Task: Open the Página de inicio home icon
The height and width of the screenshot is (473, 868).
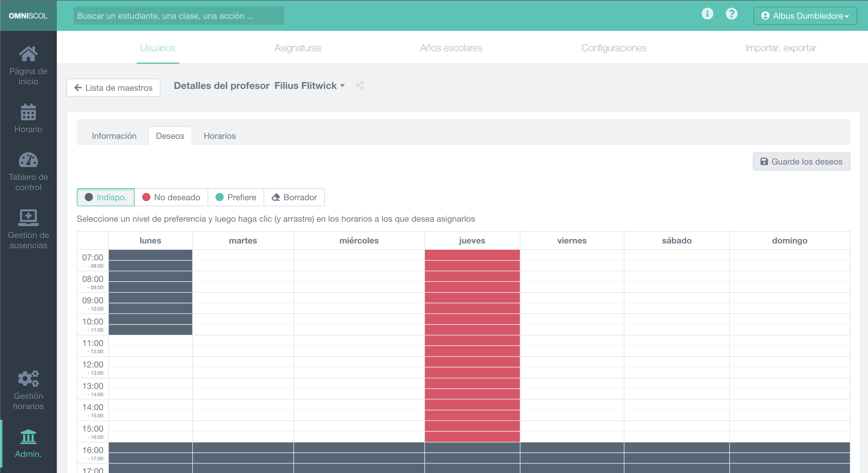Action: click(x=28, y=54)
